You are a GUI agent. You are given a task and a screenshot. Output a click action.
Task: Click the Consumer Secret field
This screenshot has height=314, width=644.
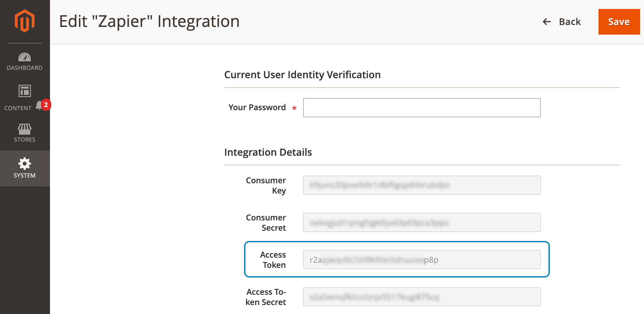(x=422, y=222)
